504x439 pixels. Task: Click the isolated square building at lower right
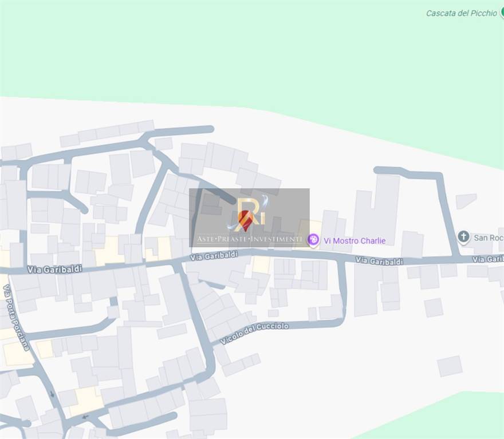point(450,366)
